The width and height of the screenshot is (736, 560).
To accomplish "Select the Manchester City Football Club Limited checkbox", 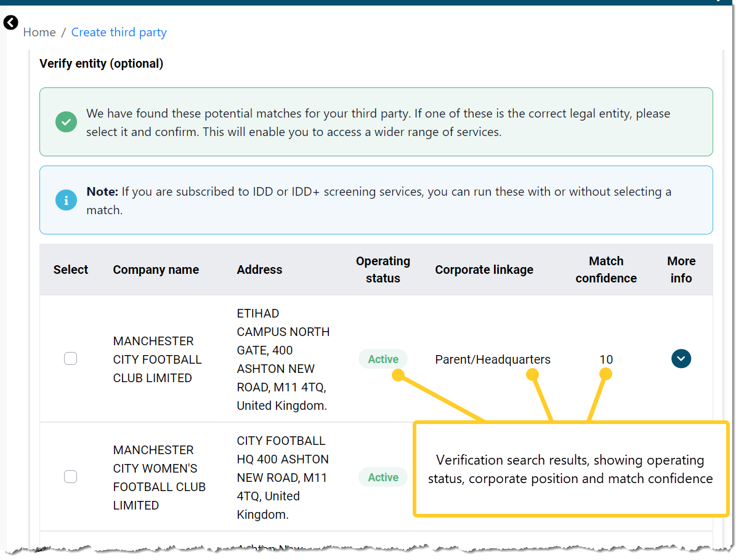I will (70, 358).
